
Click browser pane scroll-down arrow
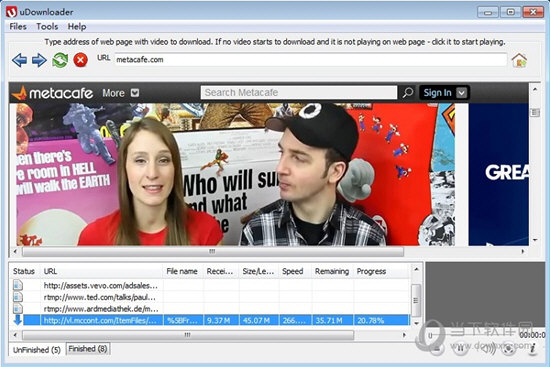535,240
